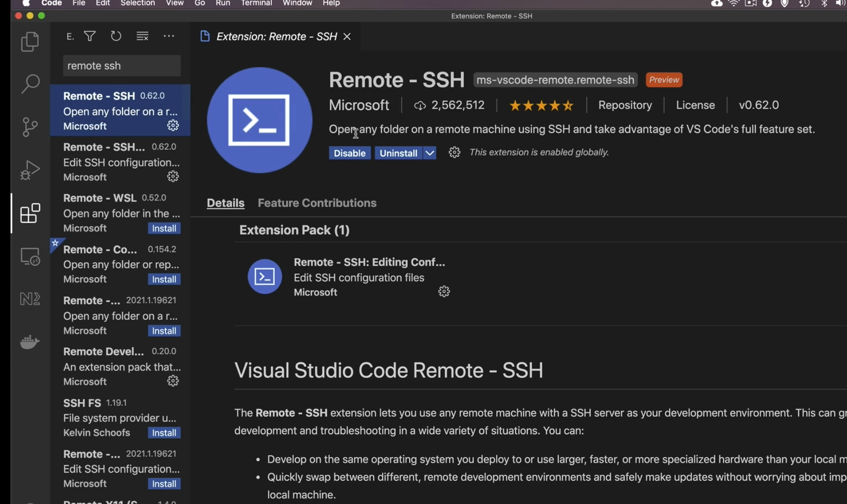
Task: Switch to the Feature Contributions tab
Action: tap(317, 203)
